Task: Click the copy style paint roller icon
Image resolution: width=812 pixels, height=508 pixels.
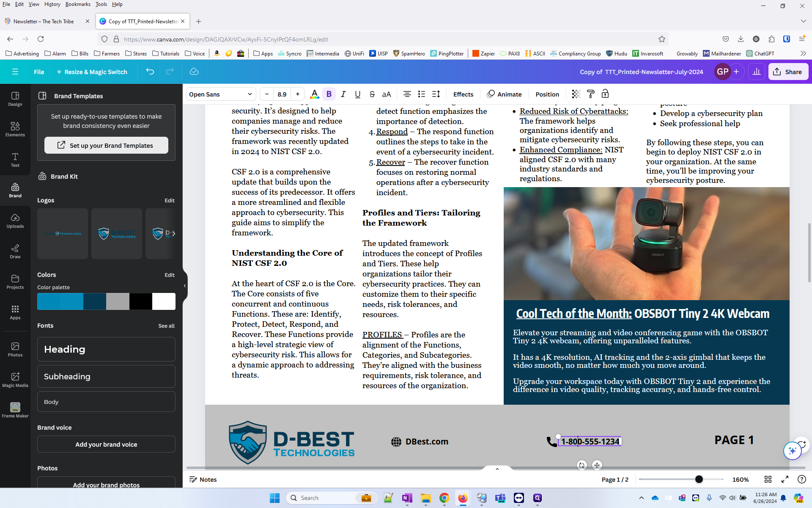Action: [591, 94]
